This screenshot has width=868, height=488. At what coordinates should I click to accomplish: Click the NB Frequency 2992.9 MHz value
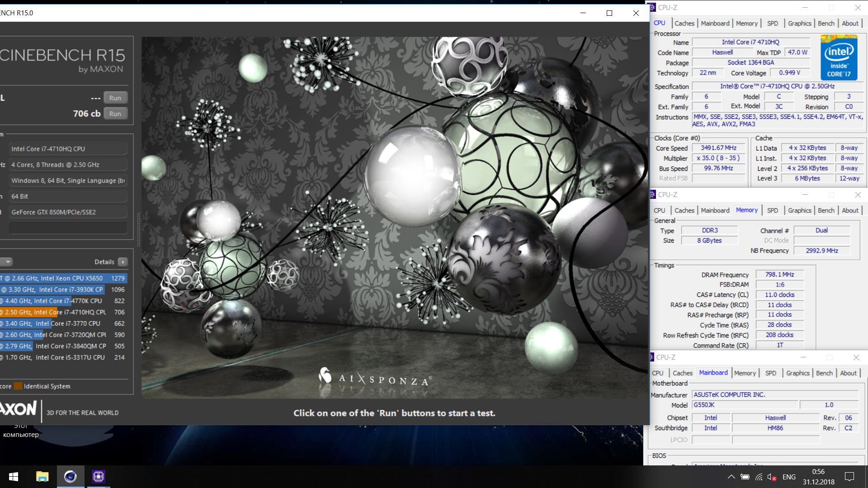coord(821,251)
